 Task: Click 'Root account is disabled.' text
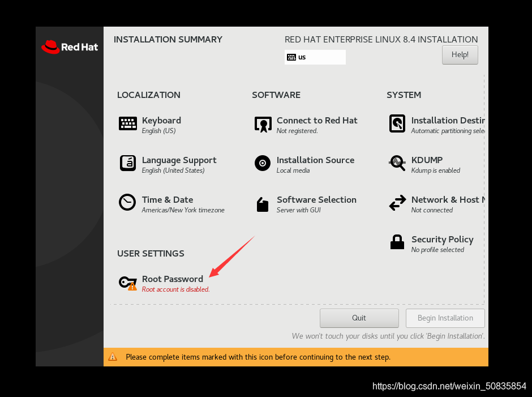click(176, 289)
